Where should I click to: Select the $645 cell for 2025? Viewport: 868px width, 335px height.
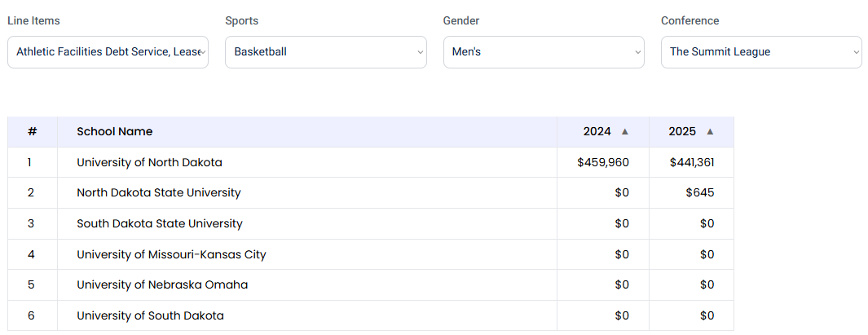pyautogui.click(x=700, y=193)
